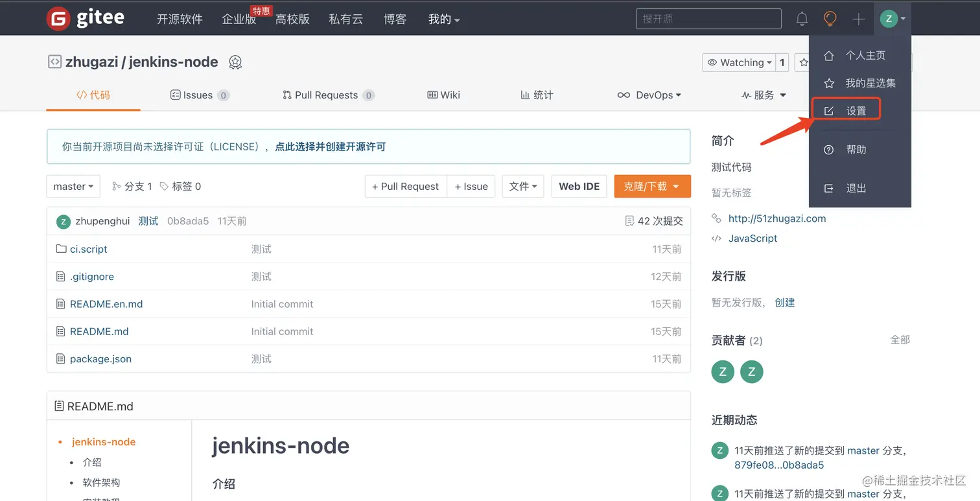Image resolution: width=980 pixels, height=501 pixels.
Task: Open the Web IDE button
Action: click(x=579, y=186)
